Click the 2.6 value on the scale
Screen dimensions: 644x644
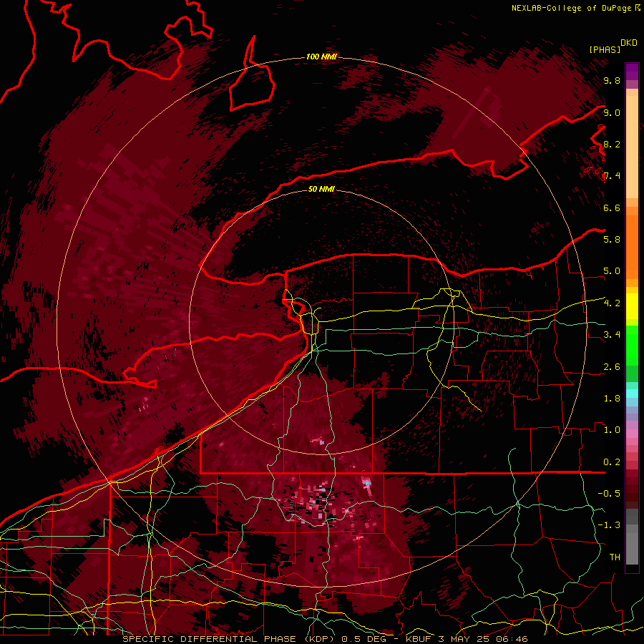click(612, 367)
